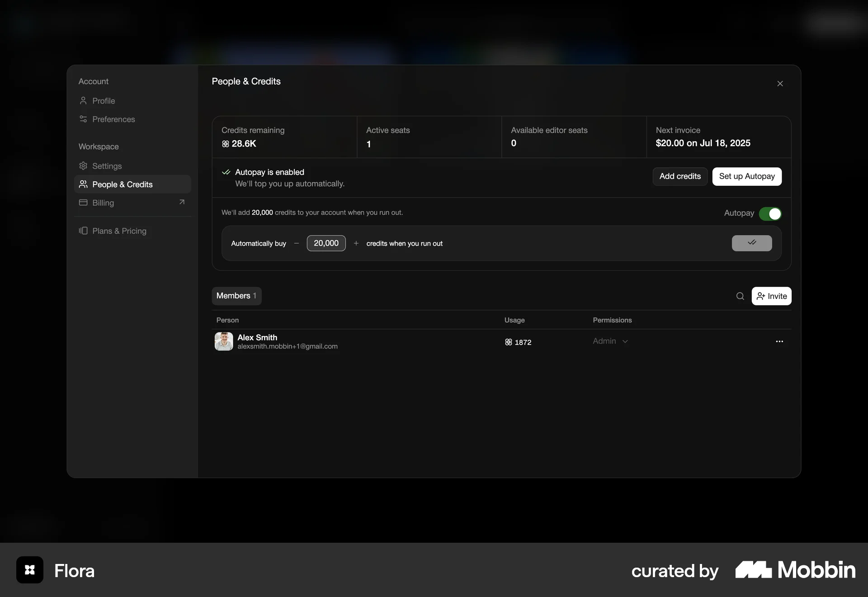Click the minus icon to decrease autopay credits
Viewport: 868px width, 597px height.
pos(297,243)
